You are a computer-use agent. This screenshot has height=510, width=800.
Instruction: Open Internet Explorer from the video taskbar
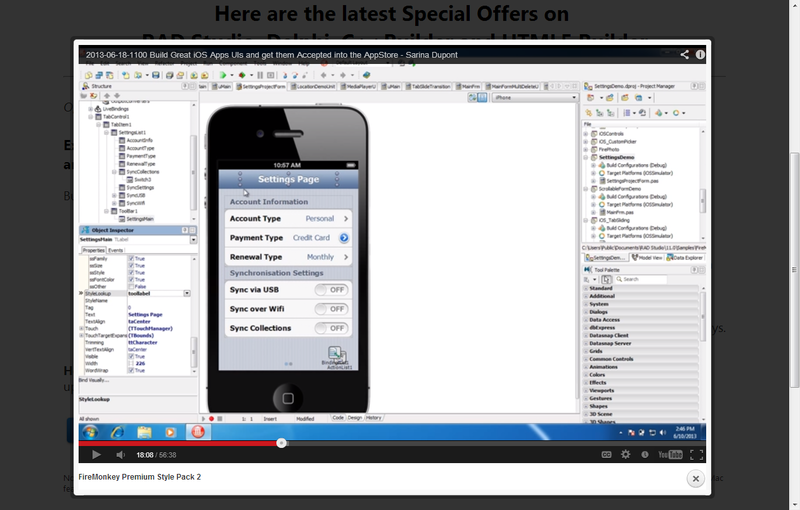point(117,432)
